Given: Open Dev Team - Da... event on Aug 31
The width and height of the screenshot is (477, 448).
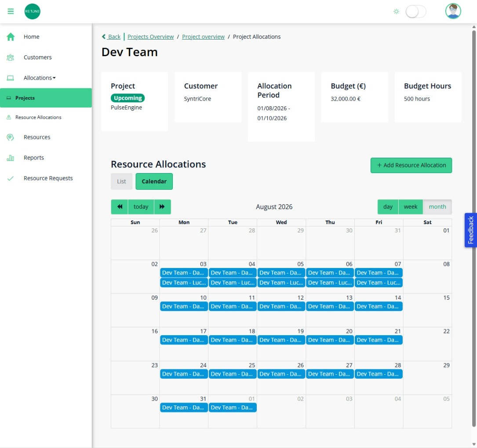Looking at the screenshot, I should coord(184,408).
